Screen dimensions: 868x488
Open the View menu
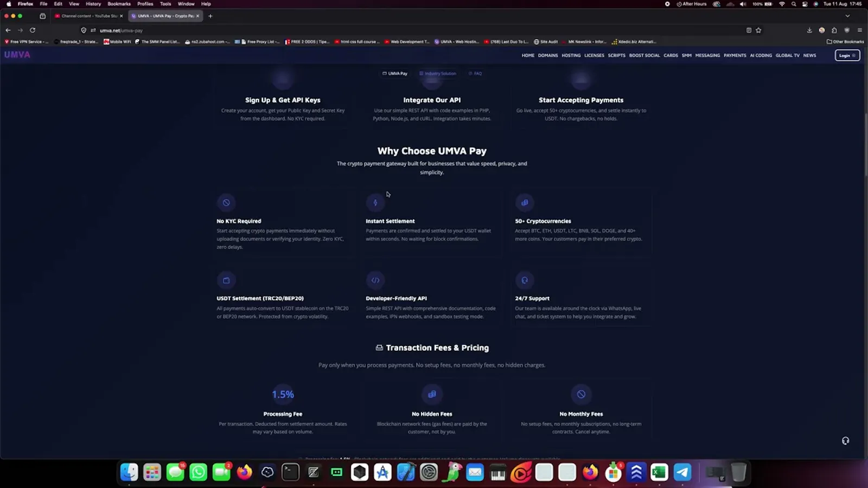[x=74, y=4]
